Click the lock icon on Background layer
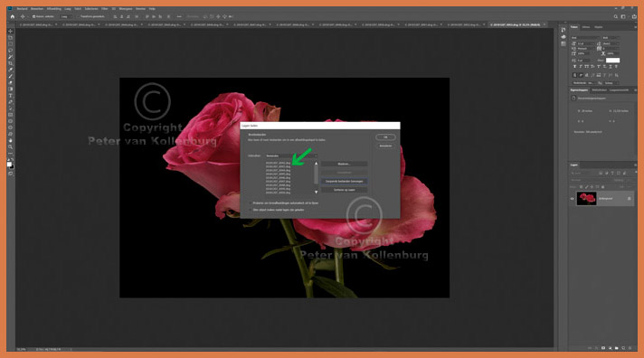 (629, 199)
